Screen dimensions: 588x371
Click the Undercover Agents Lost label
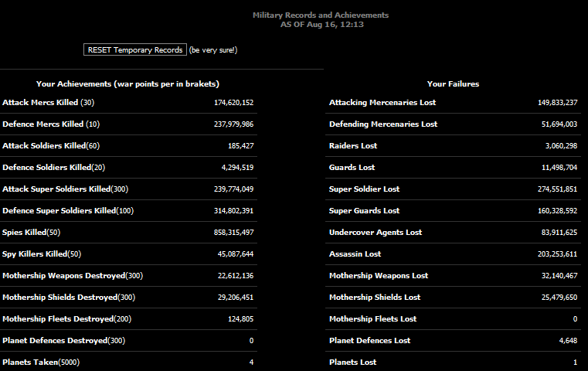point(376,232)
